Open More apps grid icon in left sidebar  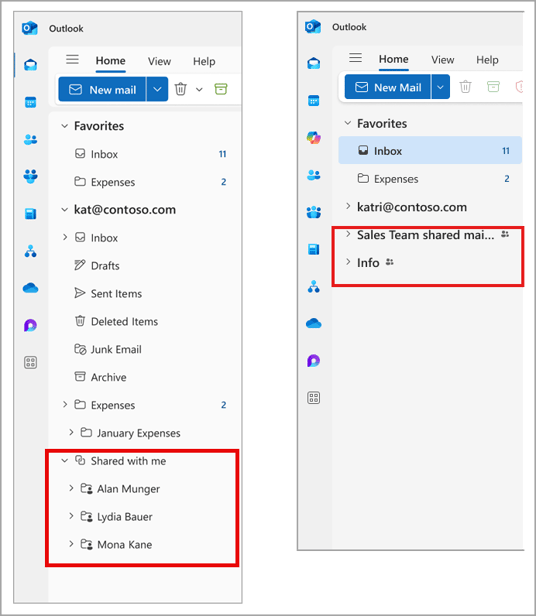click(30, 362)
